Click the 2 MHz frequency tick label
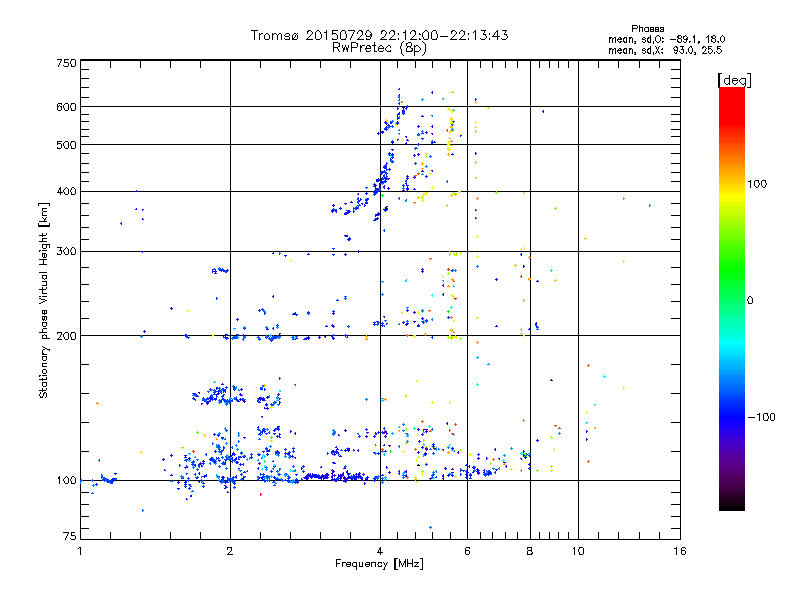 [230, 551]
